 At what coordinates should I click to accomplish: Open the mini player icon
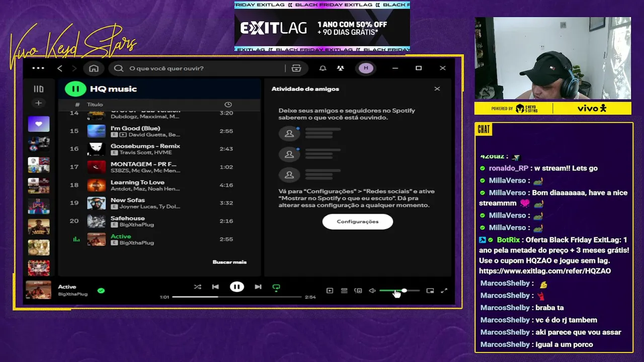430,291
